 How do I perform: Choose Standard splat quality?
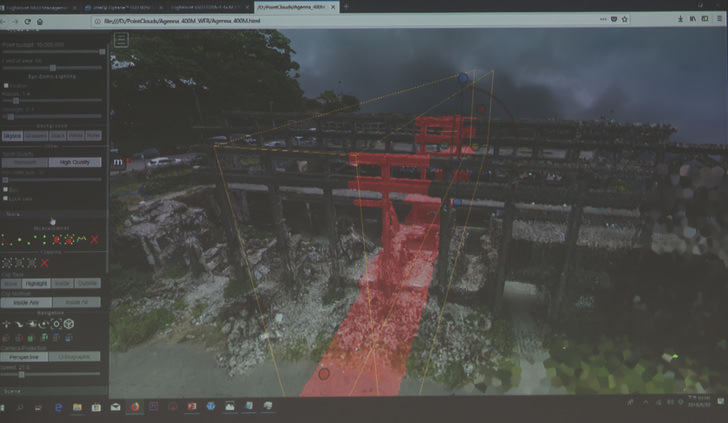click(x=25, y=162)
